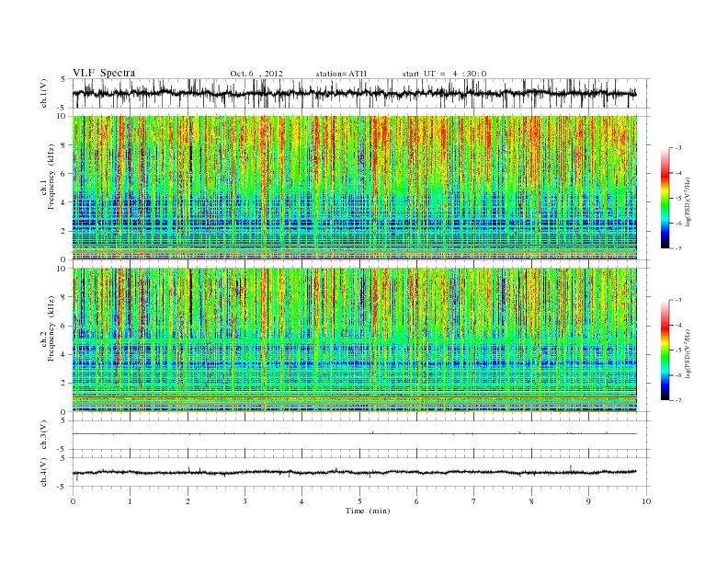Click time axis tick label "10"
Viewport: 728px width, 563px height.
coord(646,501)
